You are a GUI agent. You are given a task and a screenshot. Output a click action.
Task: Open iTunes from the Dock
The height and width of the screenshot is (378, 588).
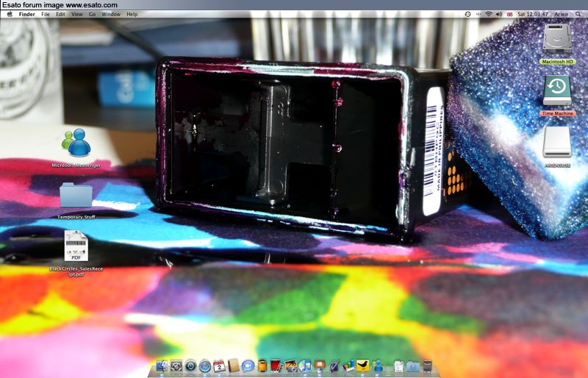pos(305,365)
